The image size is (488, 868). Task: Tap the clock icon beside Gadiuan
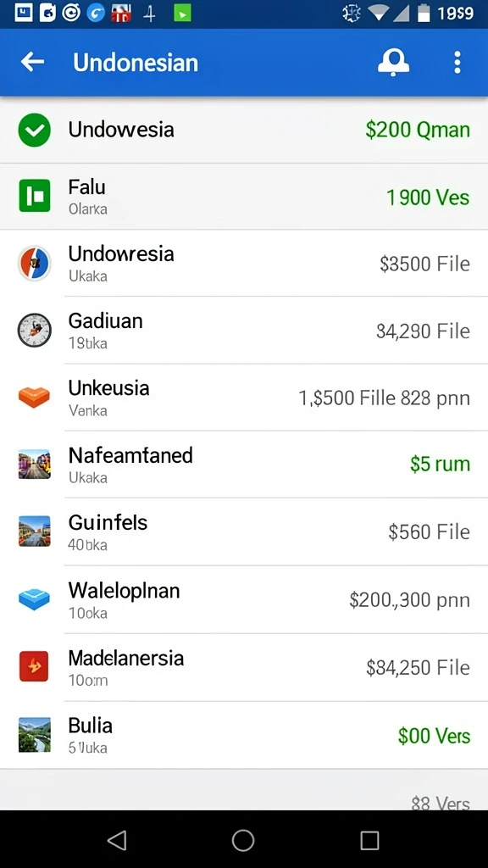click(x=34, y=331)
